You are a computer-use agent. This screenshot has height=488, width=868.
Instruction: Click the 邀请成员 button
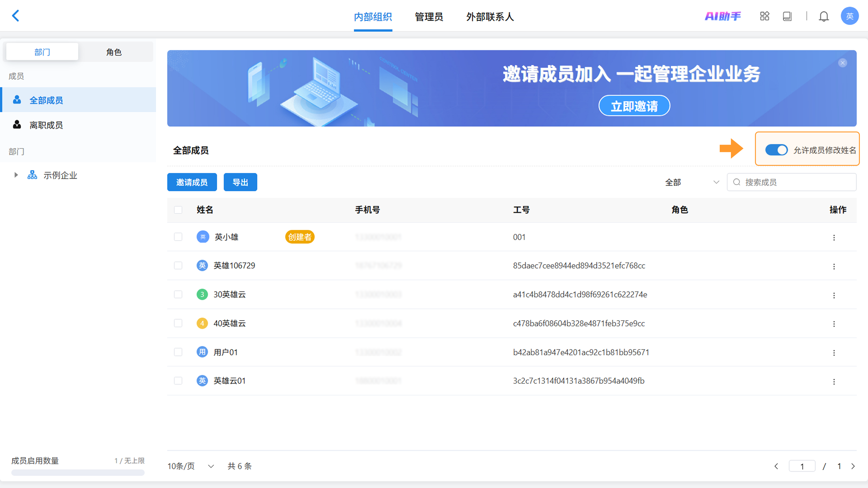tap(192, 182)
